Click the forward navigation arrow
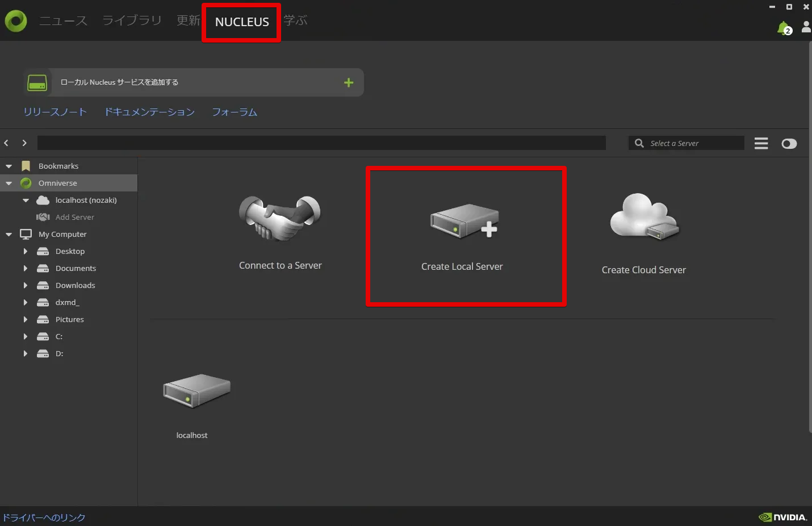812x526 pixels. (x=24, y=143)
